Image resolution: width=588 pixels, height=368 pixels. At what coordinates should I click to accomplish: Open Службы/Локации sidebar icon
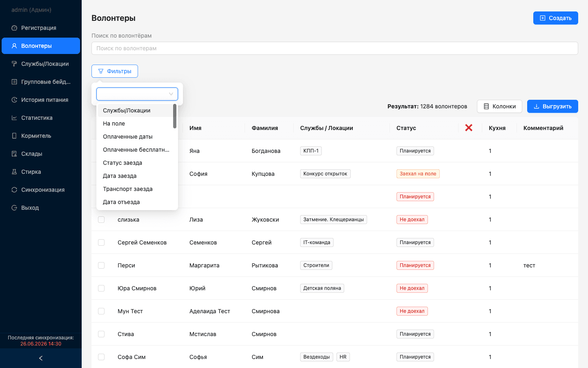click(14, 64)
